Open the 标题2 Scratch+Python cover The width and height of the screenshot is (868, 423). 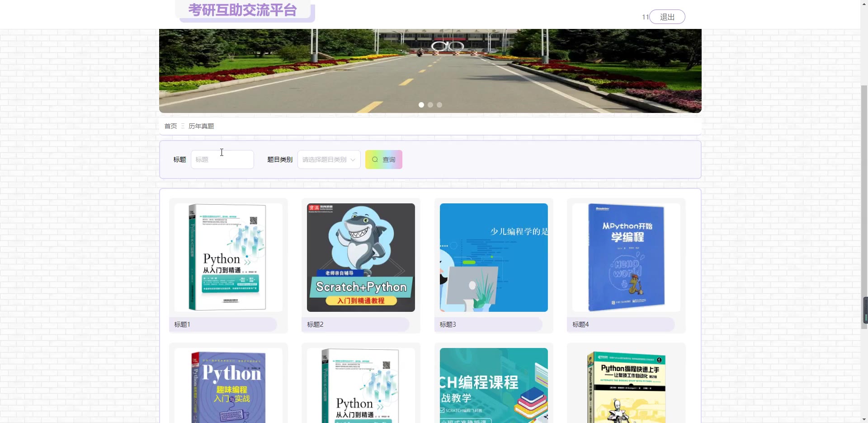click(361, 258)
